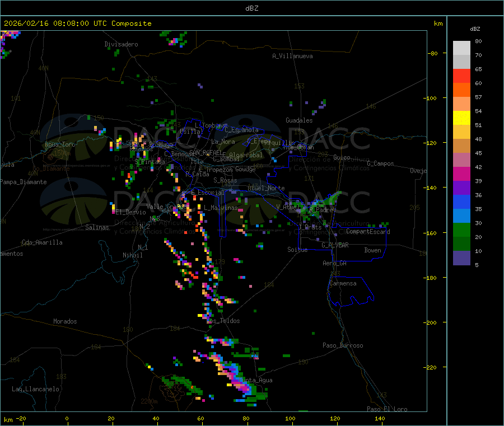504x426 pixels.
Task: Pick the 42 dBZ magenta legend swatch
Action: [461, 174]
